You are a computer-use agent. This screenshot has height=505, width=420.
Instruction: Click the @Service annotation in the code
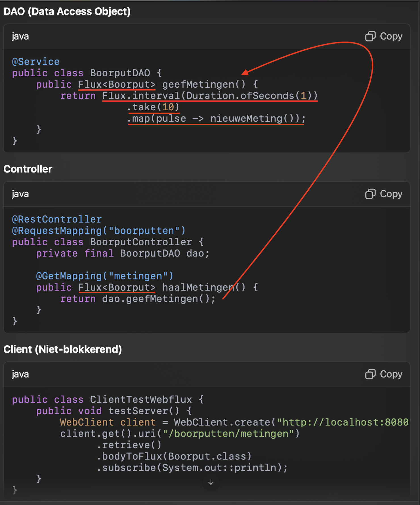pos(36,62)
